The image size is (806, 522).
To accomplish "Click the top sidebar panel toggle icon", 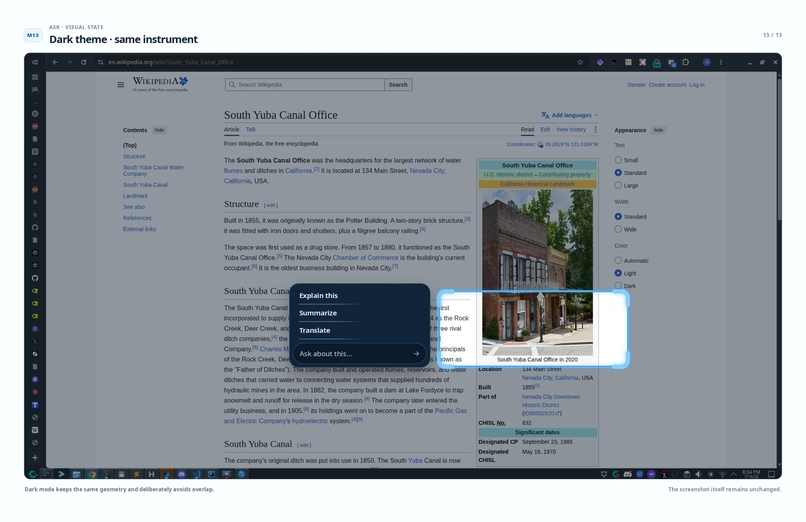I will 35,62.
